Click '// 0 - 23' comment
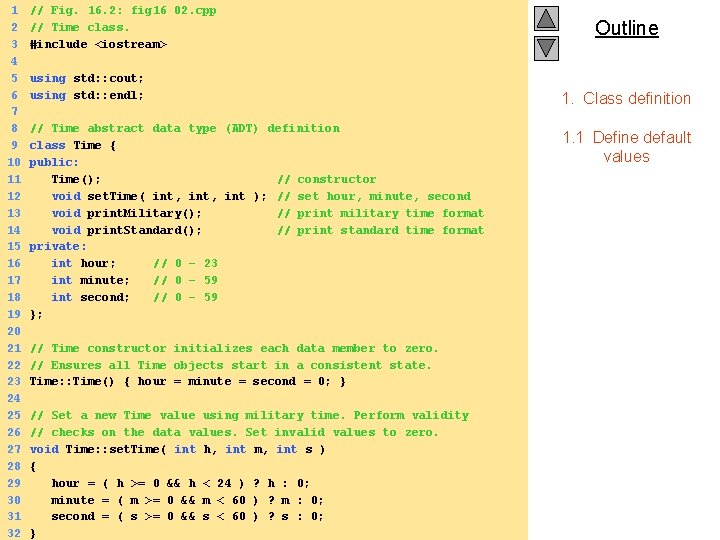This screenshot has width=720, height=540. 186,263
